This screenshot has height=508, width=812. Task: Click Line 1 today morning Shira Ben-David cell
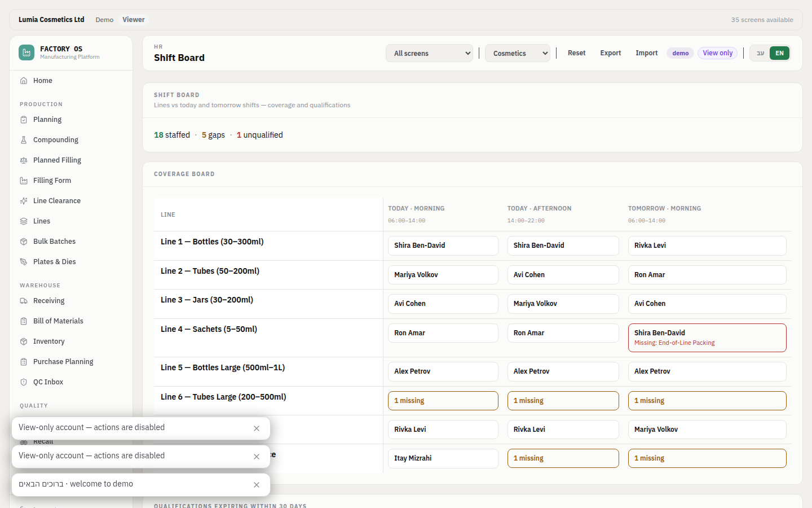tap(443, 246)
